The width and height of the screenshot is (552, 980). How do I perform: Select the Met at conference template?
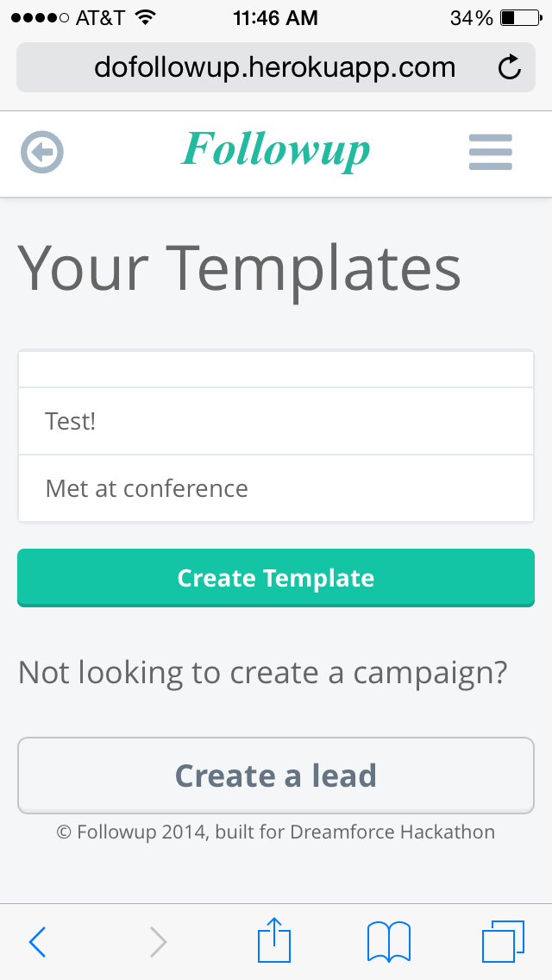click(x=276, y=488)
